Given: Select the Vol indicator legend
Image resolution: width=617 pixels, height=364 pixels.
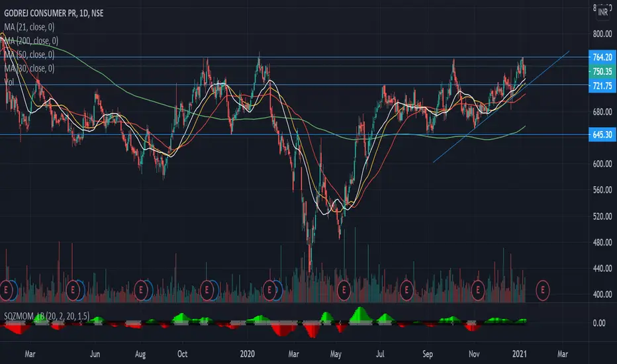Looking at the screenshot, I should pos(9,82).
